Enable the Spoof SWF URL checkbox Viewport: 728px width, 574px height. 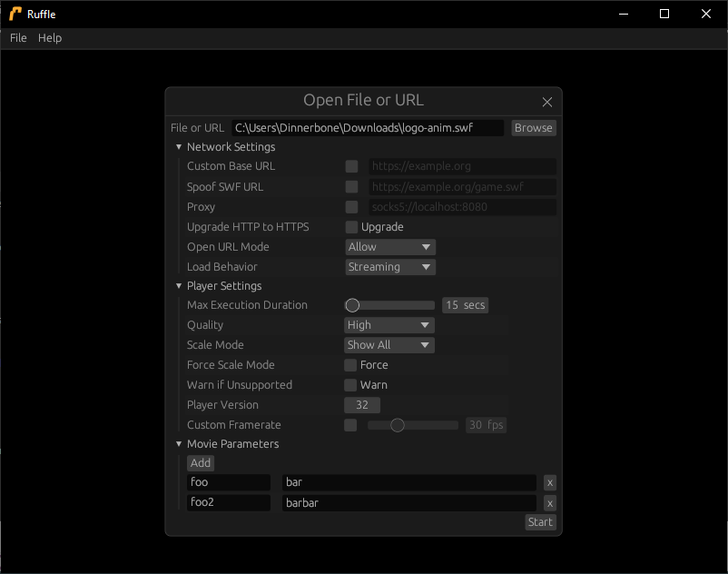coord(351,187)
